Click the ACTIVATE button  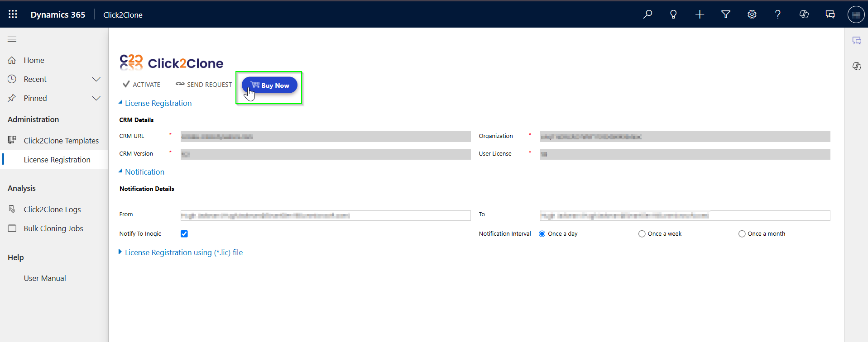coord(142,85)
